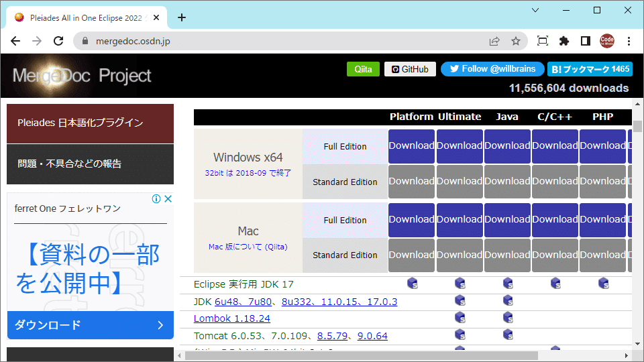Image resolution: width=644 pixels, height=362 pixels.
Task: Download Windows x64 Full Edition Platform
Action: point(411,146)
